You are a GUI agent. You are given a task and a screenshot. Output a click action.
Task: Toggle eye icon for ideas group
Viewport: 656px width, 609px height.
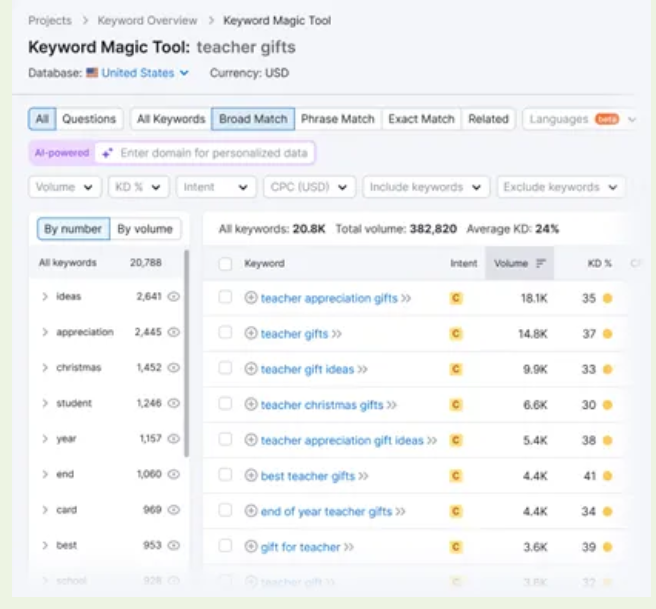[174, 297]
